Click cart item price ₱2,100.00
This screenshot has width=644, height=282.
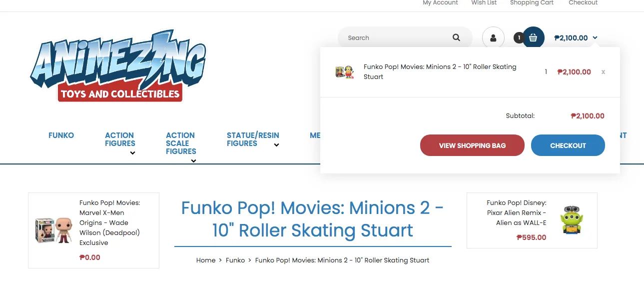pos(574,72)
